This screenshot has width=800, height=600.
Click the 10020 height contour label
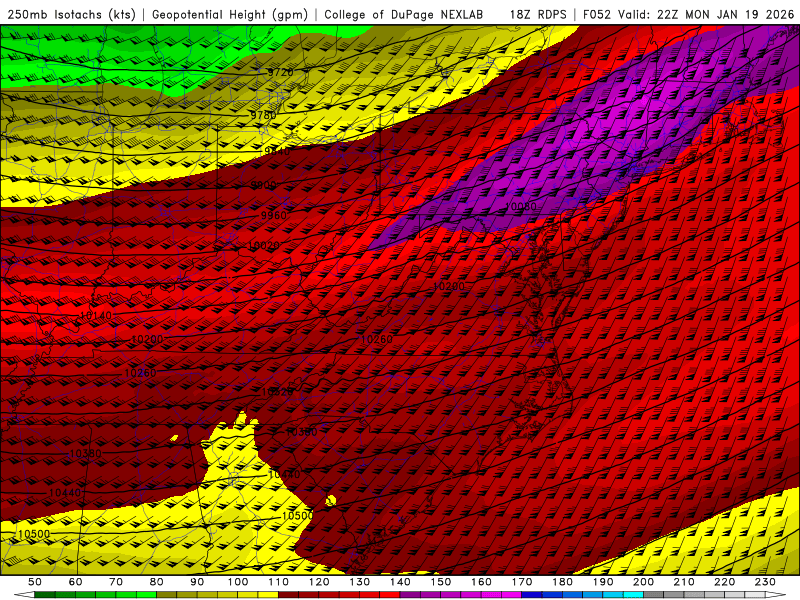(x=264, y=246)
